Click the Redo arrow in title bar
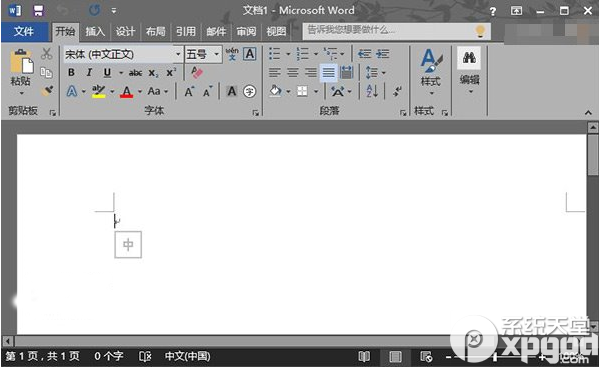 coord(94,10)
